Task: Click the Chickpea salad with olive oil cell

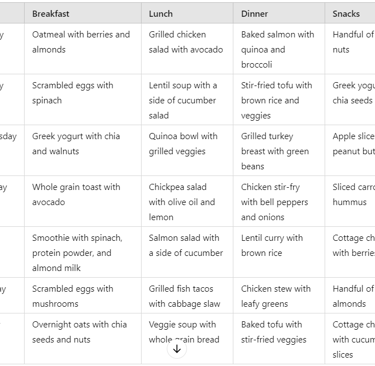Action: pos(187,201)
